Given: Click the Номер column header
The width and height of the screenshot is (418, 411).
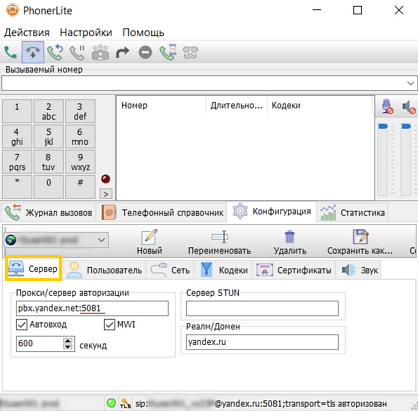Looking at the screenshot, I should tap(161, 106).
